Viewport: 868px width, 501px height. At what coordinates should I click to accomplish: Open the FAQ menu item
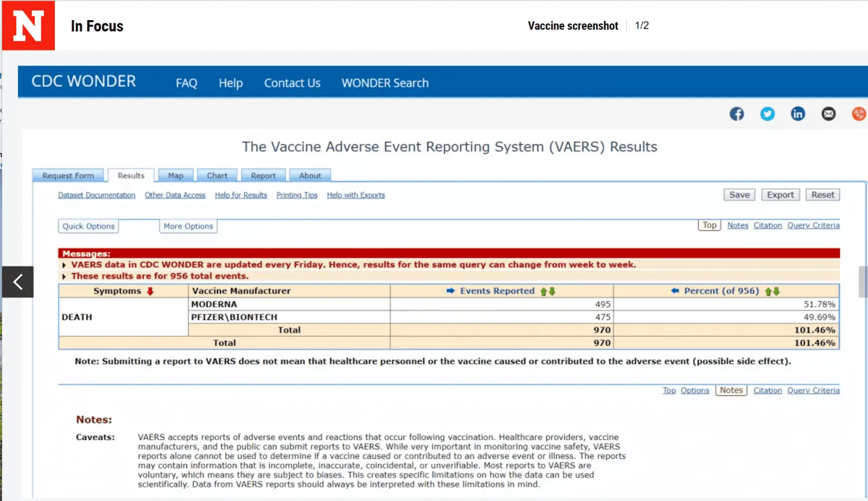(x=186, y=83)
